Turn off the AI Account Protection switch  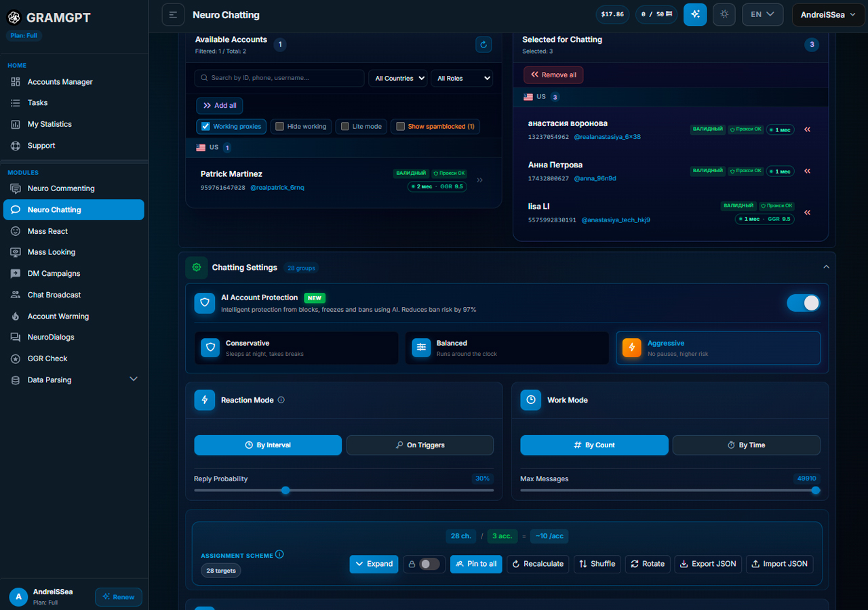804,303
